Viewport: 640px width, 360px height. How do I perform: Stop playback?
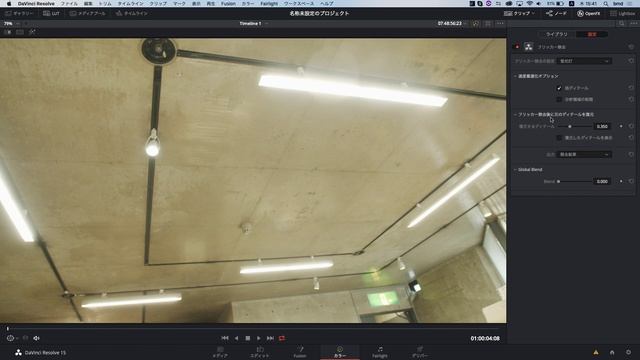point(248,338)
